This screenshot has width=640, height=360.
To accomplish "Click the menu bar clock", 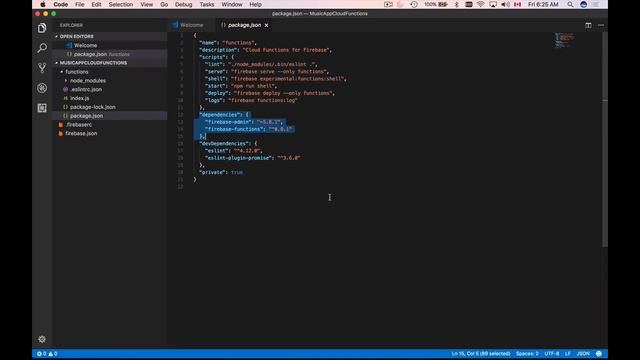I will point(542,4).
